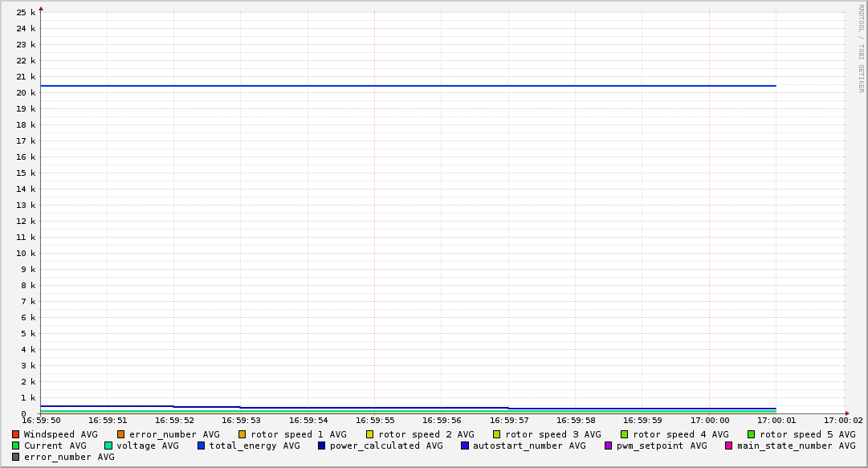Select the pink main_state_number AVG swatch
This screenshot has height=468, width=868.
click(x=729, y=446)
